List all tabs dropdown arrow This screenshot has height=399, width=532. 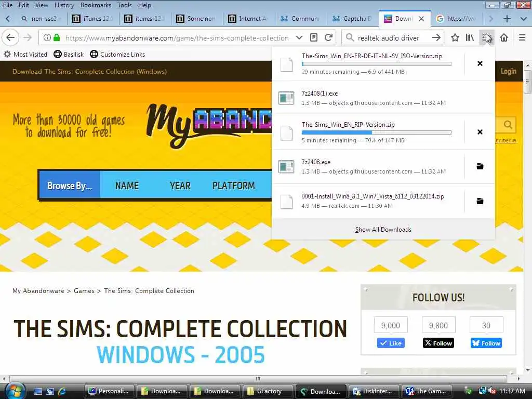(x=524, y=19)
